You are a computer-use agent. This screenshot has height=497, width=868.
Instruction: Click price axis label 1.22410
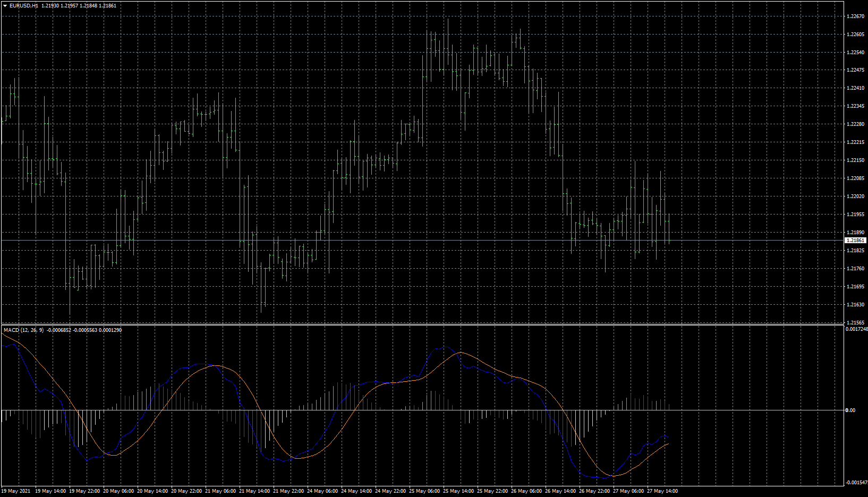(855, 88)
